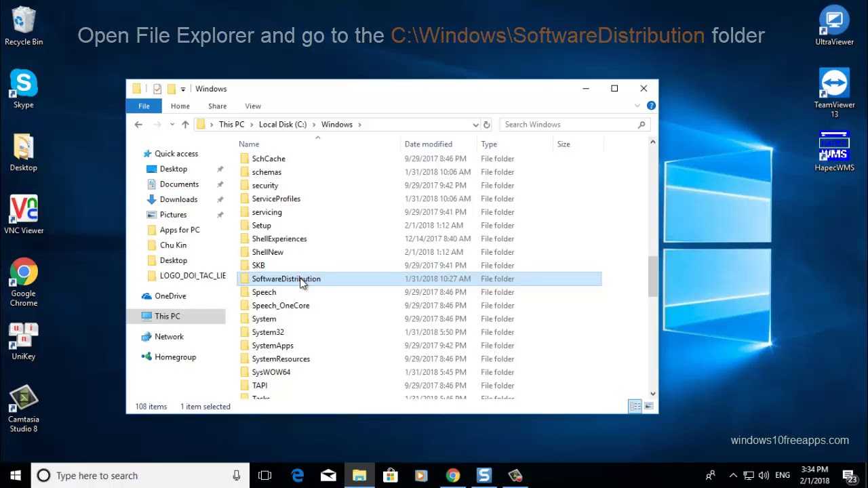The width and height of the screenshot is (868, 488).
Task: Click the Back navigation arrow
Action: pos(138,125)
